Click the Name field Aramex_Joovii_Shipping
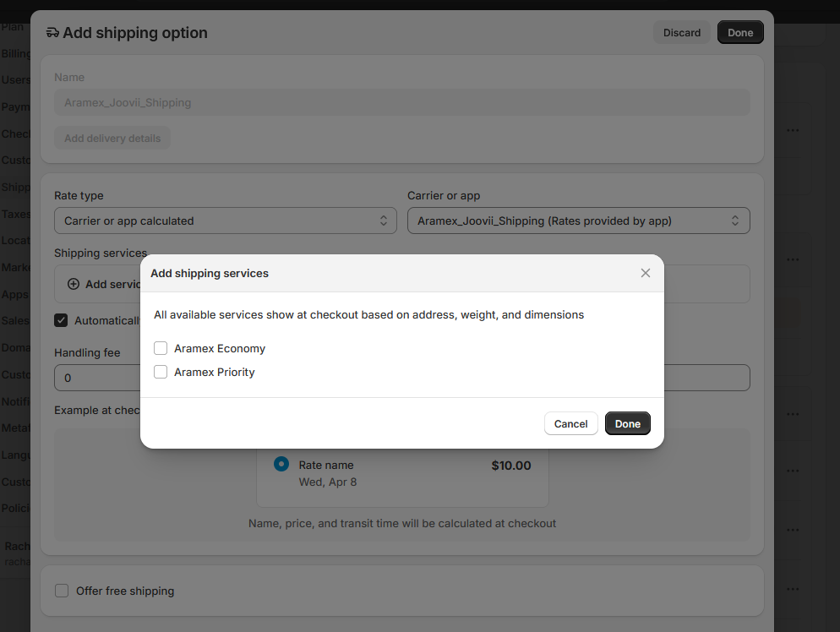Image resolution: width=840 pixels, height=632 pixels. click(x=401, y=102)
